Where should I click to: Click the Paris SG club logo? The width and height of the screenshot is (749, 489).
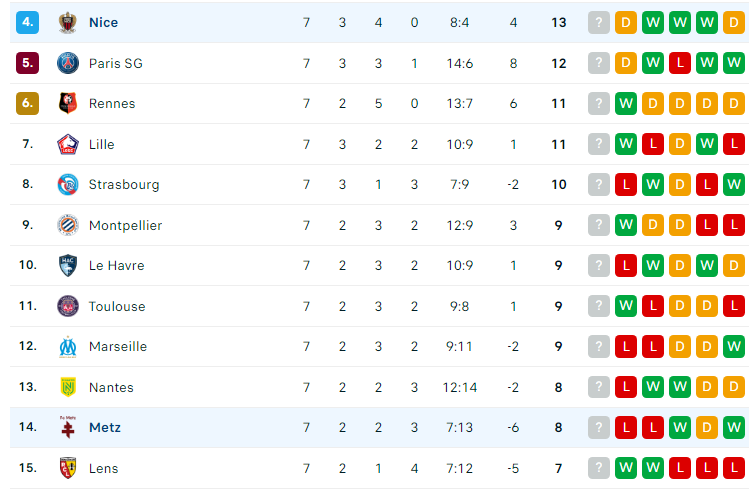coord(68,63)
